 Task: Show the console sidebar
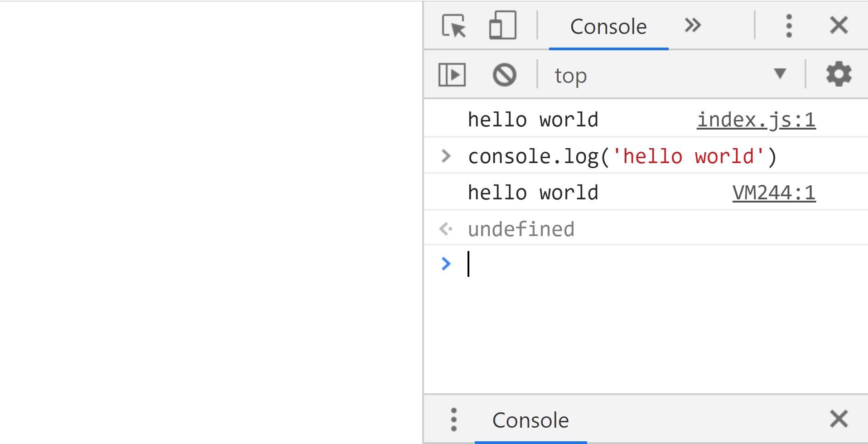click(x=452, y=74)
